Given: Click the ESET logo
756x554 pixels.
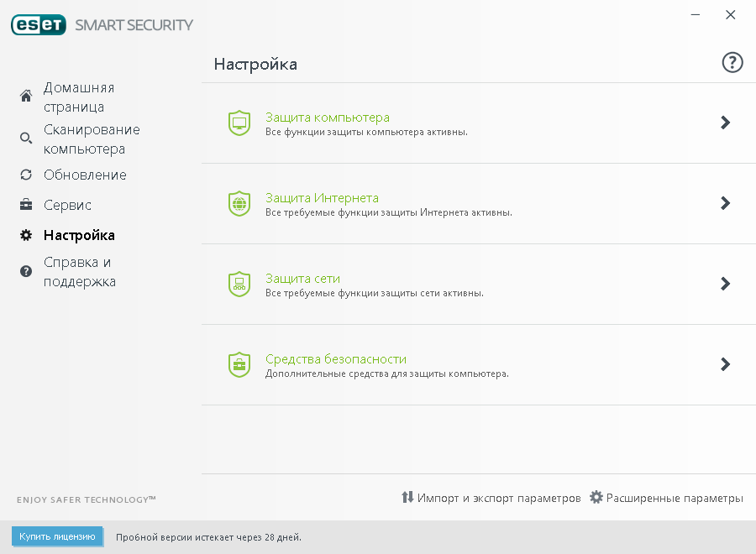Looking at the screenshot, I should 39,24.
